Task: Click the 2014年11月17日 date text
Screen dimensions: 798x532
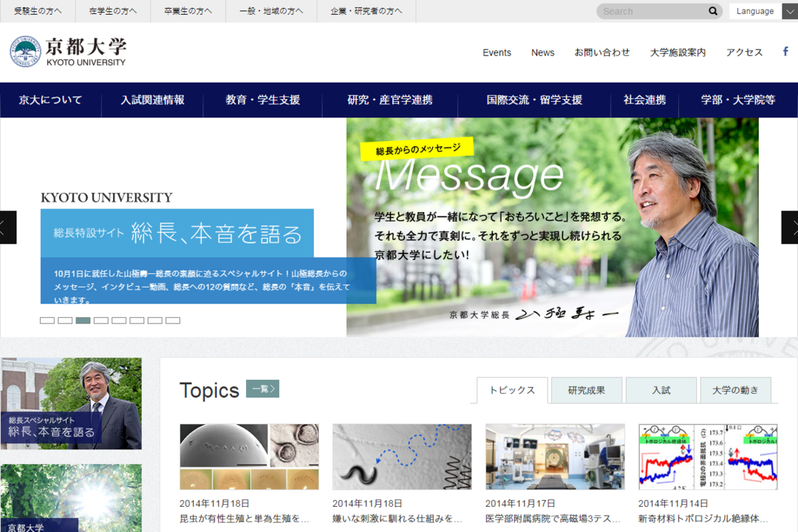Action: [520, 503]
